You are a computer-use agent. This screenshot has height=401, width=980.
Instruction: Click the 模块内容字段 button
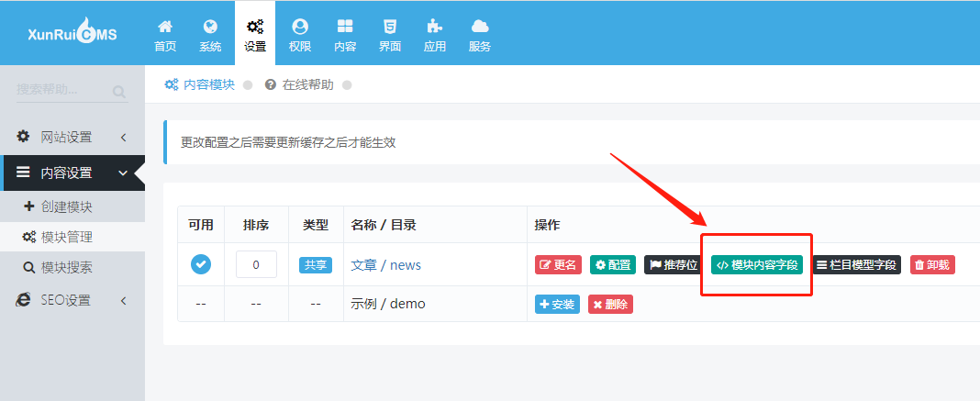point(756,265)
